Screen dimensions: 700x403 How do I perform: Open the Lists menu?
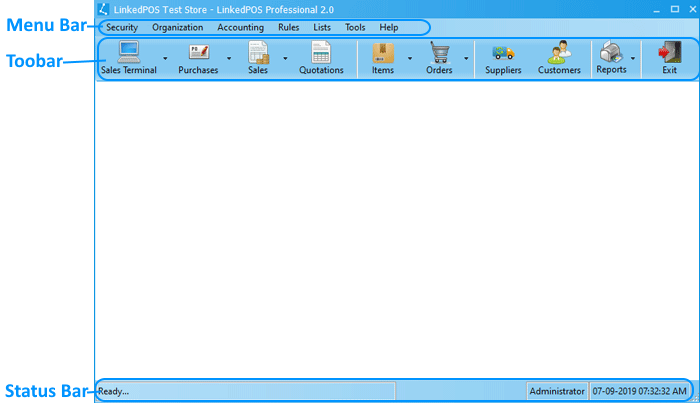322,28
